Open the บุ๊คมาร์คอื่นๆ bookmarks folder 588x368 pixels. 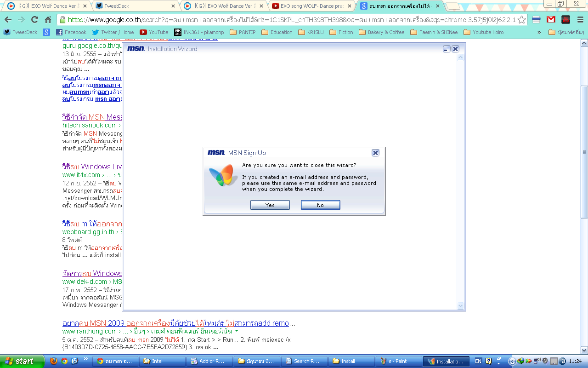coord(566,32)
